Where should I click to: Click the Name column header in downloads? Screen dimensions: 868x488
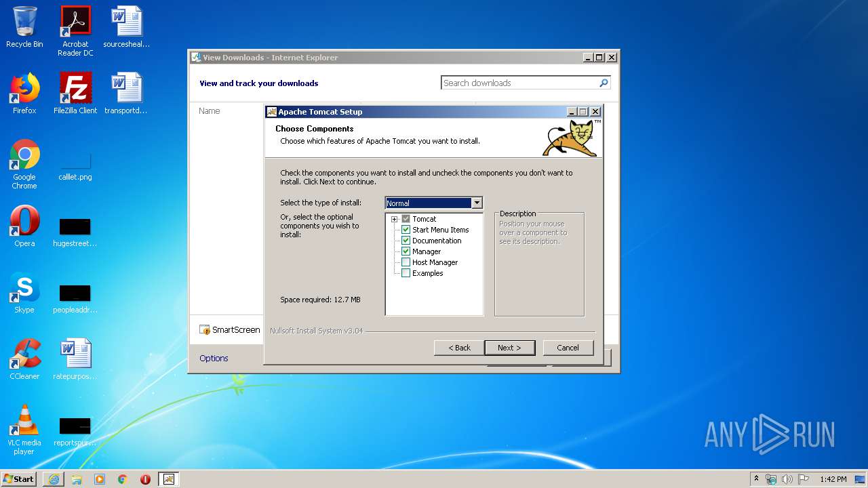point(210,110)
